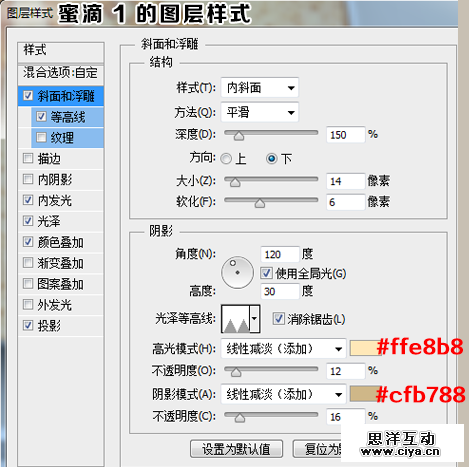The height and width of the screenshot is (467, 469).
Task: Click the 深度 slider handle
Action: coord(239,136)
